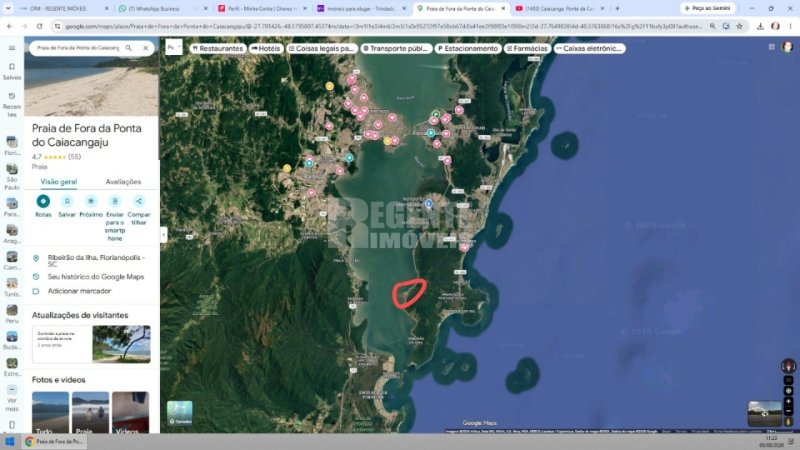Filter map by Coisas legais chip
800x450 pixels.
coord(321,48)
